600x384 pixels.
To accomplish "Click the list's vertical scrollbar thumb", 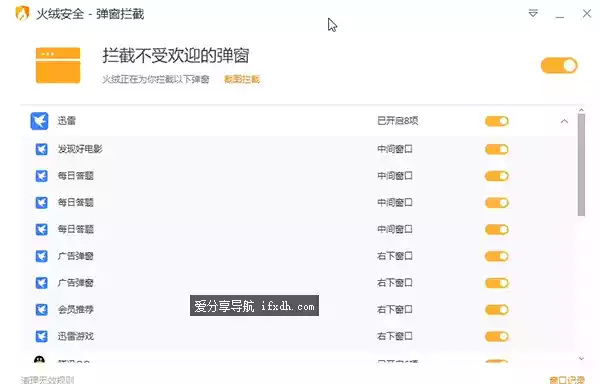I will pyautogui.click(x=581, y=165).
